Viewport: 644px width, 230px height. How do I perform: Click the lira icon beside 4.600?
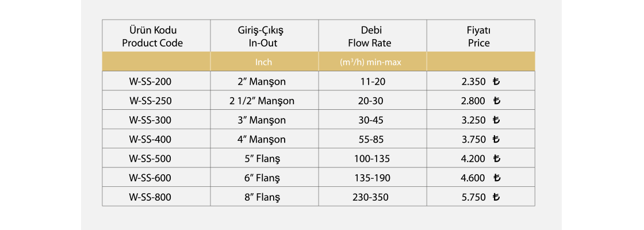pos(497,178)
